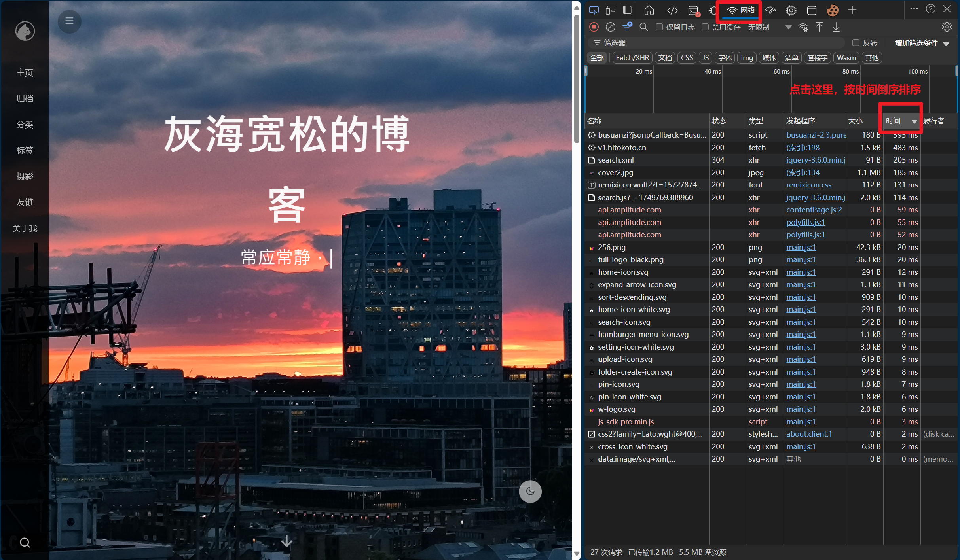The height and width of the screenshot is (560, 960).
Task: Click 归档 in the blog sidebar
Action: (25, 98)
